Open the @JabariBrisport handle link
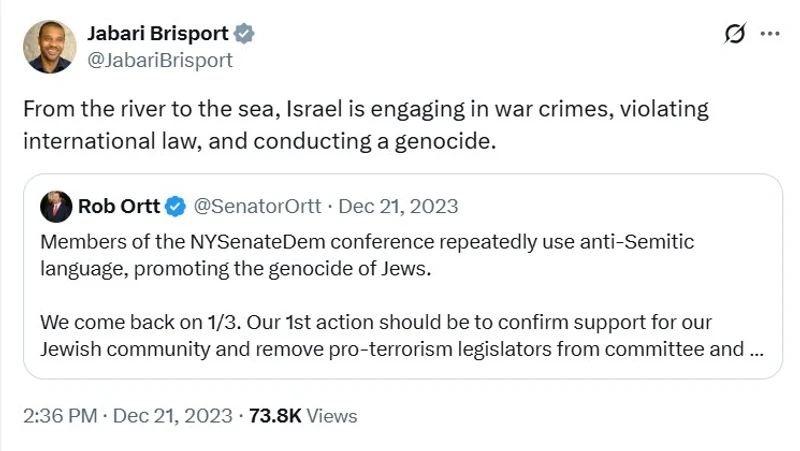Image resolution: width=800 pixels, height=451 pixels. coord(160,60)
